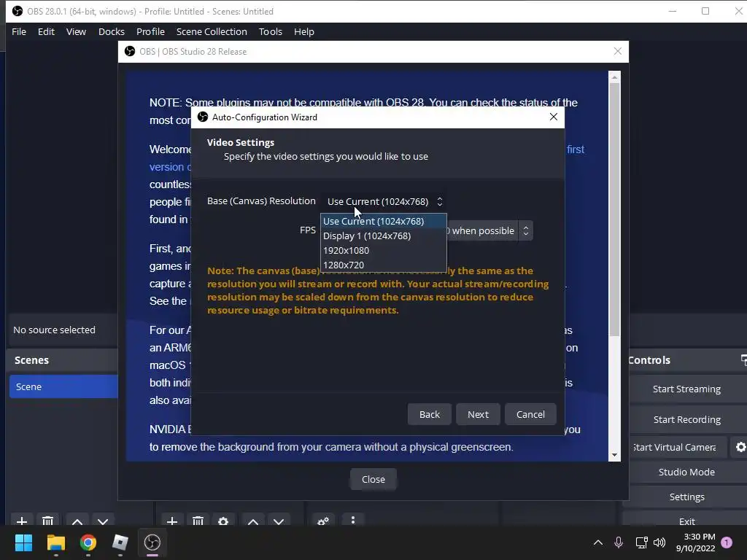Open Base (Canvas) Resolution combo box
This screenshot has width=747, height=560.
click(x=384, y=201)
